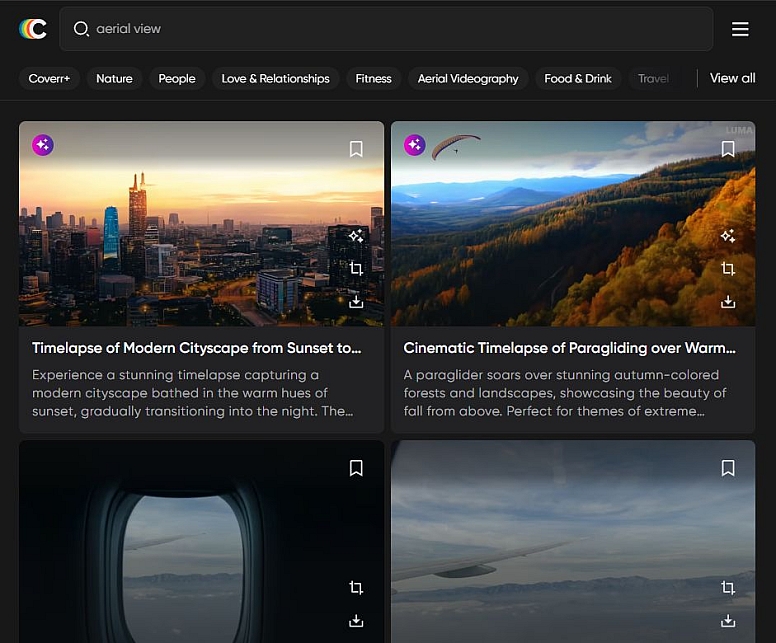This screenshot has width=776, height=643.
Task: Open 'Cinematic Timelapse of Paragliding over Warm' title
Action: 569,348
